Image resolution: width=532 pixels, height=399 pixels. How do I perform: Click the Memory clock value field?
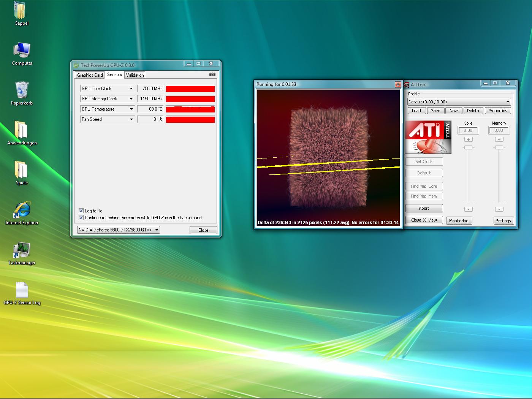pos(499,130)
